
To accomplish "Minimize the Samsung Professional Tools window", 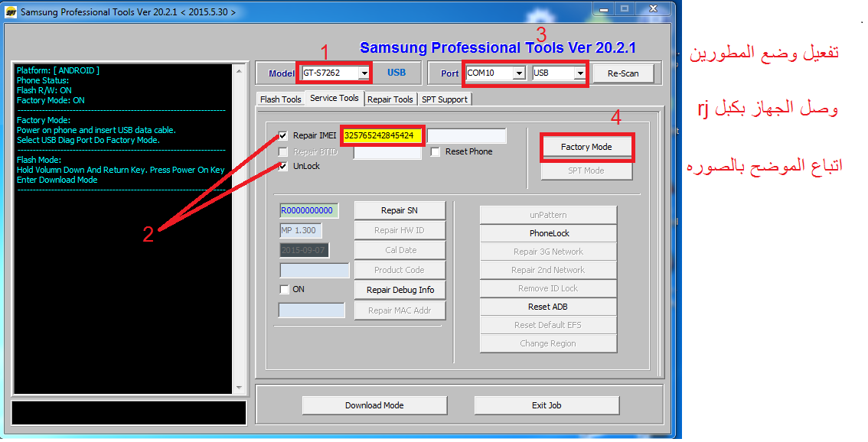I will coord(604,9).
